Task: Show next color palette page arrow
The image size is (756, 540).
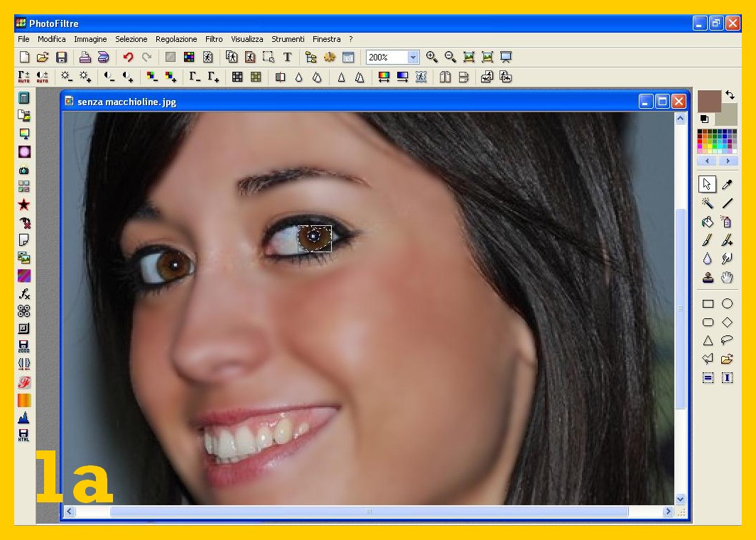Action: point(728,161)
